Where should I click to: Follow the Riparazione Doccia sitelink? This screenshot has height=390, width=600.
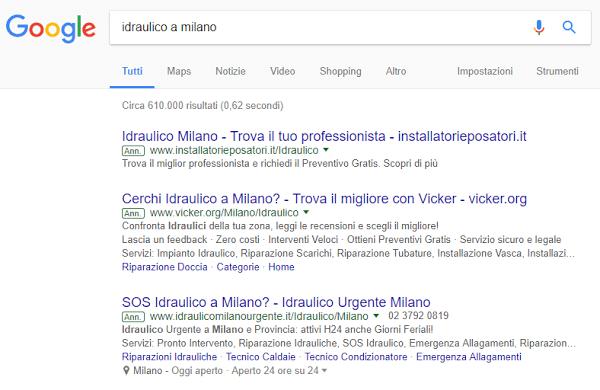click(165, 267)
